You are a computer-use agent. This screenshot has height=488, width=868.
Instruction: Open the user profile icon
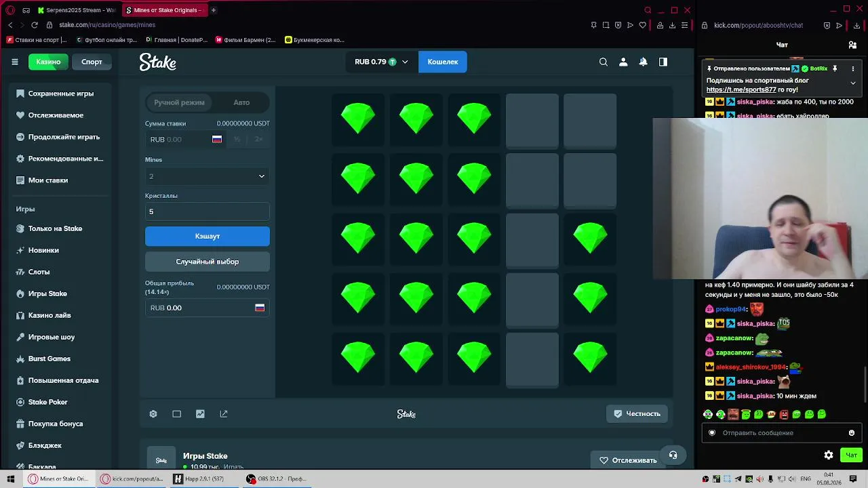point(623,62)
